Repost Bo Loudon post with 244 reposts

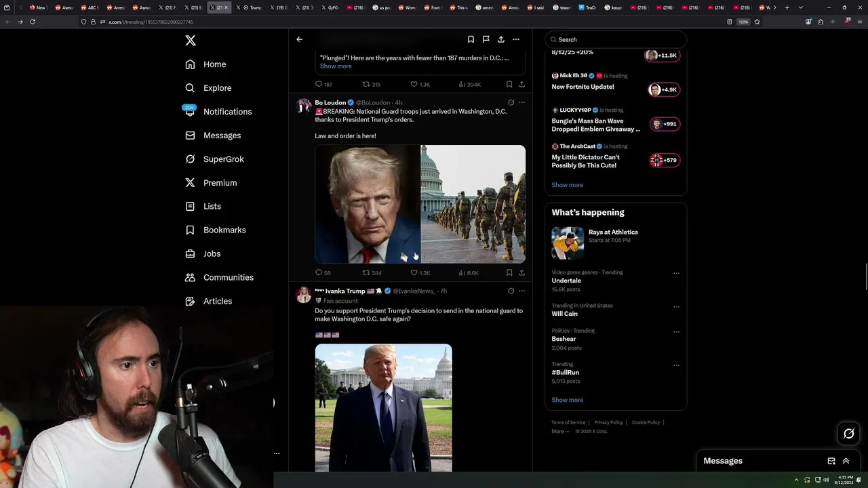point(366,272)
